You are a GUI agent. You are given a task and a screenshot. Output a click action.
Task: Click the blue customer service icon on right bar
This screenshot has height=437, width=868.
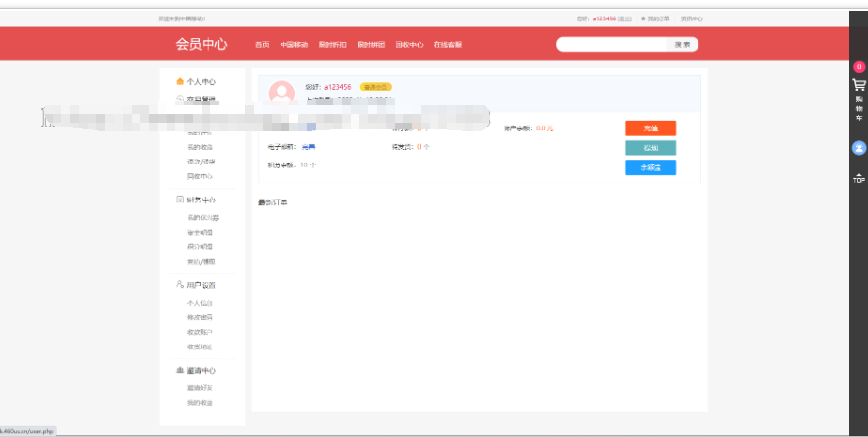858,148
